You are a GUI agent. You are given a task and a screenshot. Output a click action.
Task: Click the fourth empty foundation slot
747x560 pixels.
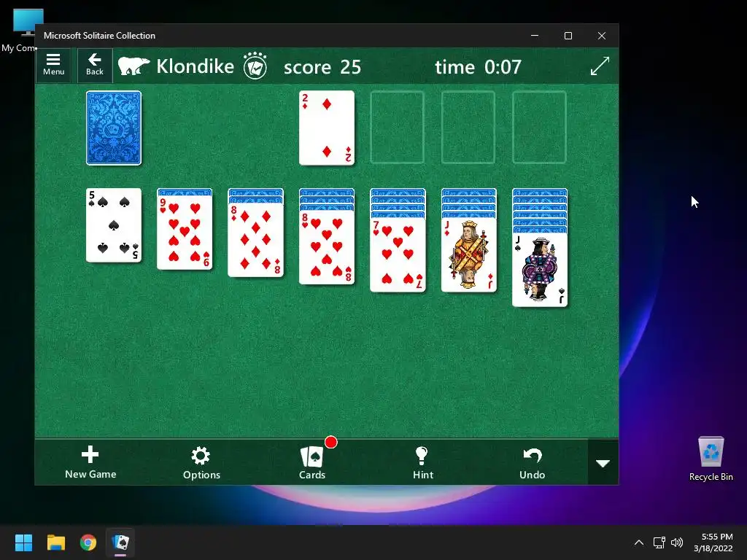pyautogui.click(x=539, y=128)
